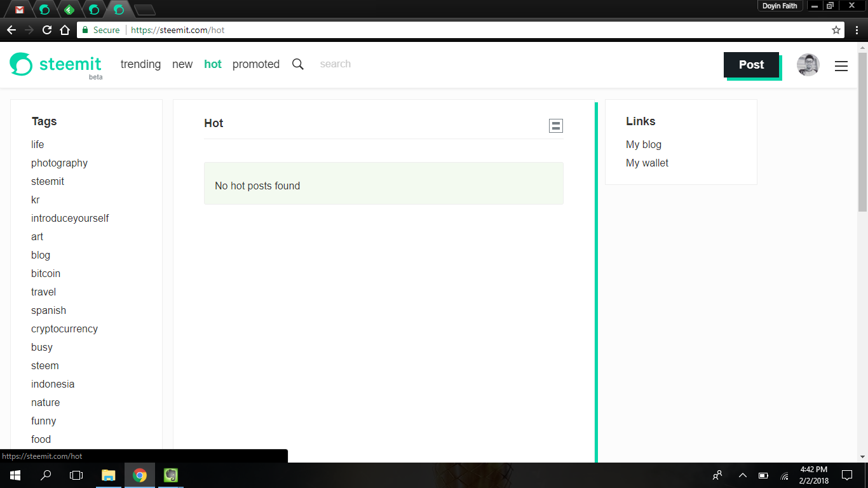Click your profile avatar picture
The image size is (868, 488).
point(808,65)
